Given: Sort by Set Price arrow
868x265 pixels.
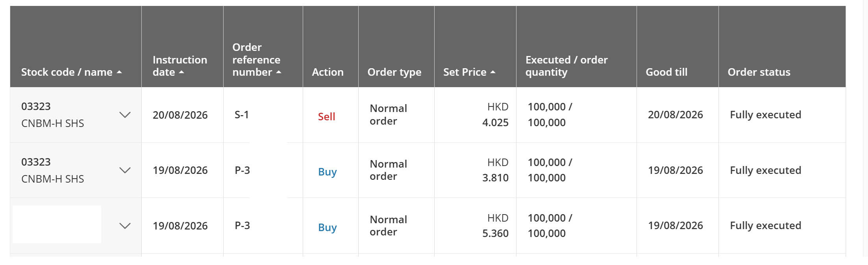Looking at the screenshot, I should 493,72.
